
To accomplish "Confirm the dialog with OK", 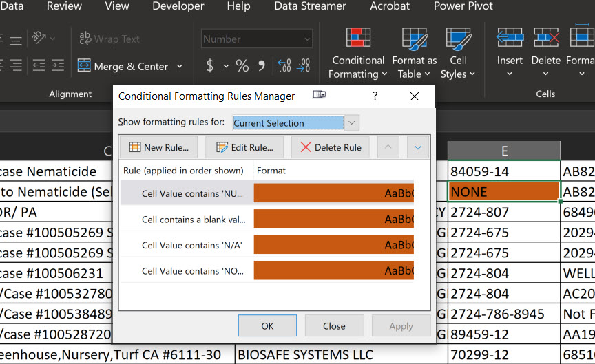I will (x=267, y=325).
